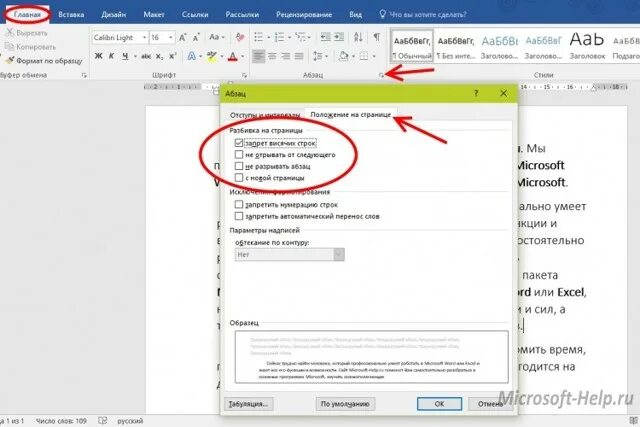Open the Буфер обмена clipboard launcher
This screenshot has width=640, height=427.
tap(84, 75)
